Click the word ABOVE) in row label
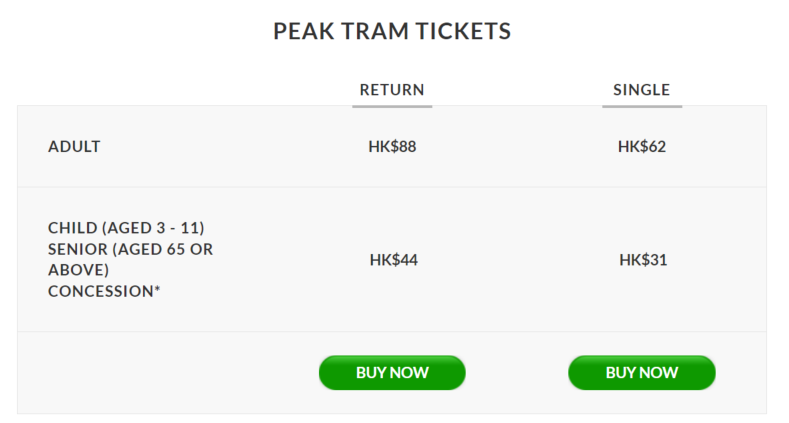 coord(78,270)
